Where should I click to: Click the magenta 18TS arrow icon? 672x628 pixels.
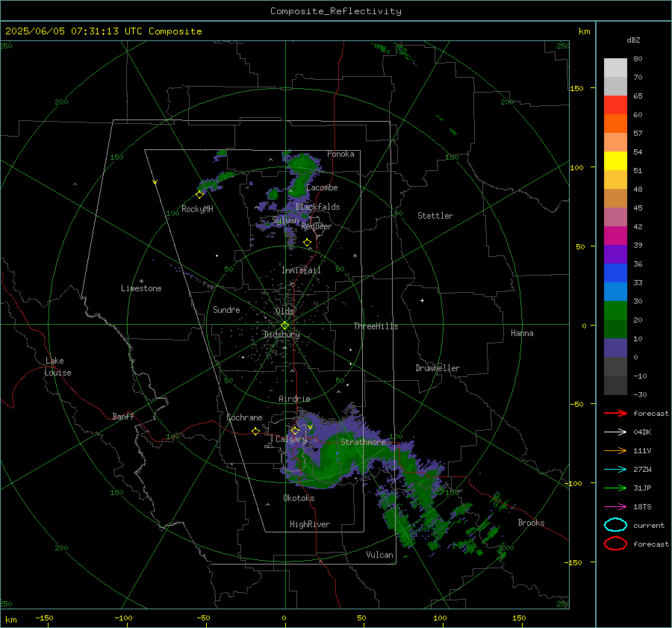pyautogui.click(x=615, y=507)
